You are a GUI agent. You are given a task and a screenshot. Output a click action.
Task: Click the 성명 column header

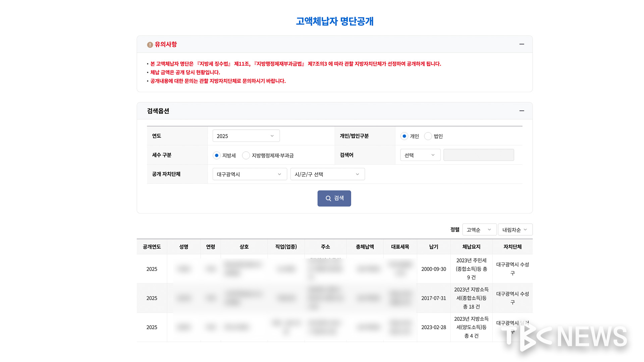pyautogui.click(x=183, y=247)
